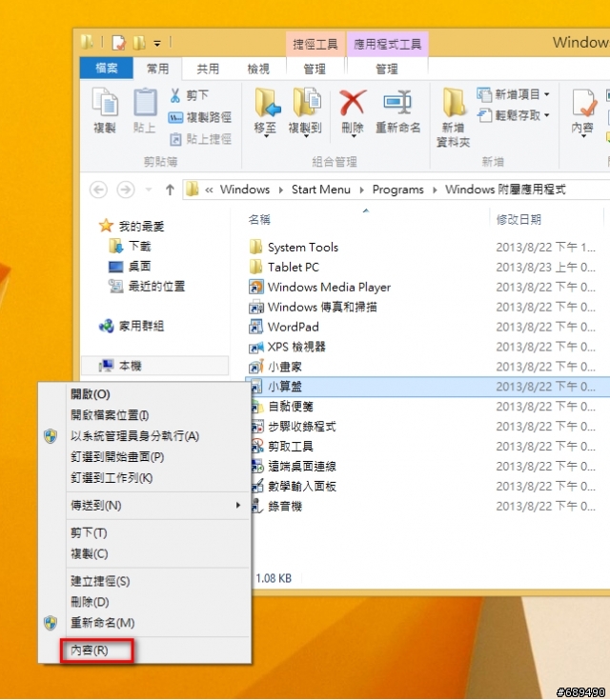Click the red Delete (刪除) icon
Screen dimensions: 610x700
(x=353, y=103)
